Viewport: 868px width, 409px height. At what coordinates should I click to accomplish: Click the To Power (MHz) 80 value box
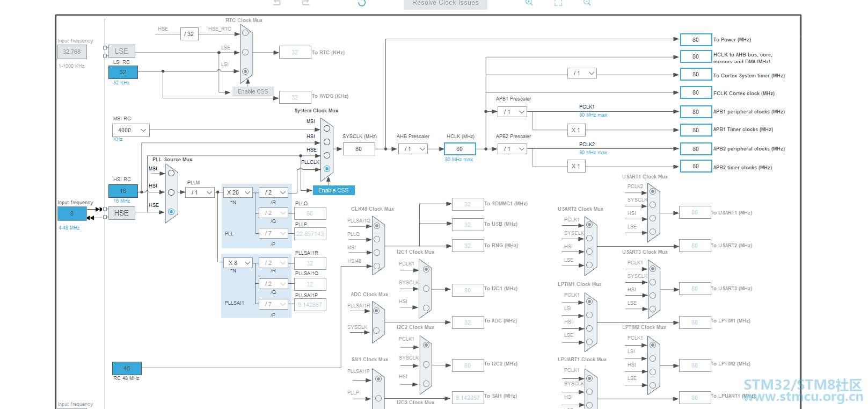pyautogui.click(x=696, y=40)
